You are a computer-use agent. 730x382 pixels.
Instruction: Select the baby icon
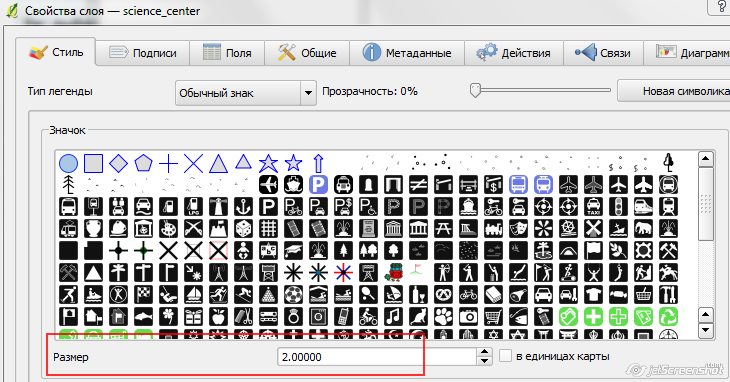point(243,251)
